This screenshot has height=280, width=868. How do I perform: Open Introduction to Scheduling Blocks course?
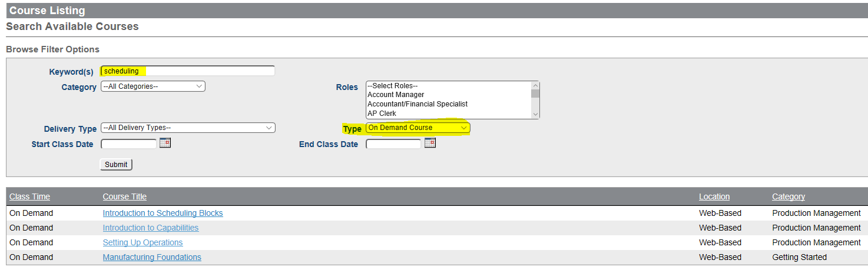(163, 213)
